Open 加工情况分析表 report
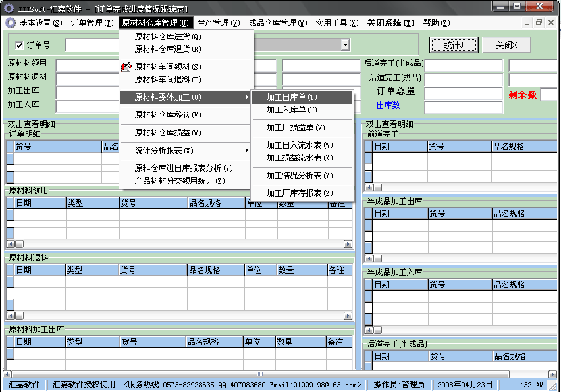The image size is (561, 392). click(x=302, y=176)
